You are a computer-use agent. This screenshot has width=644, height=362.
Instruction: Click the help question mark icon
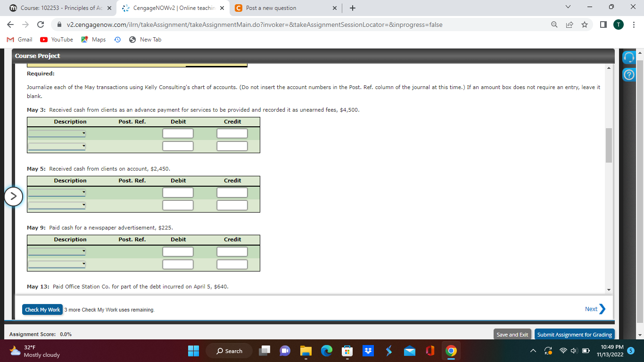pos(629,74)
